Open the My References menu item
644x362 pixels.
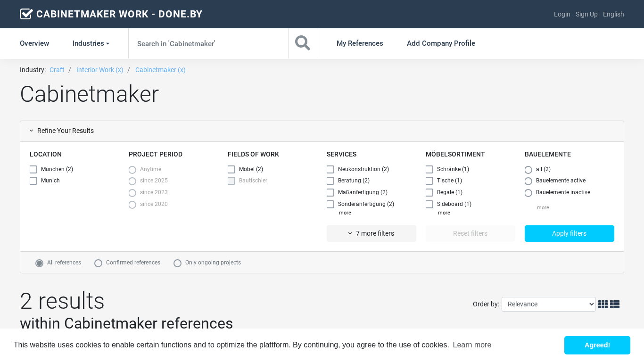pyautogui.click(x=360, y=43)
